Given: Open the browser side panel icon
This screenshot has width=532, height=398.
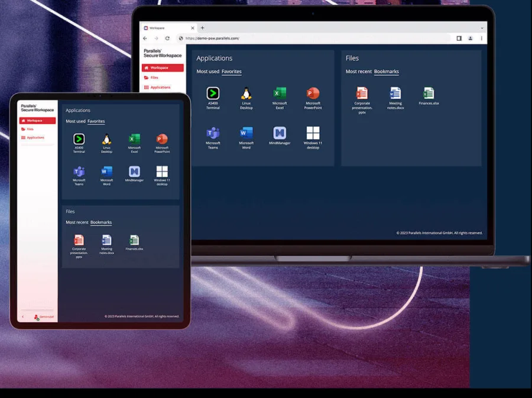Looking at the screenshot, I should click(x=459, y=38).
